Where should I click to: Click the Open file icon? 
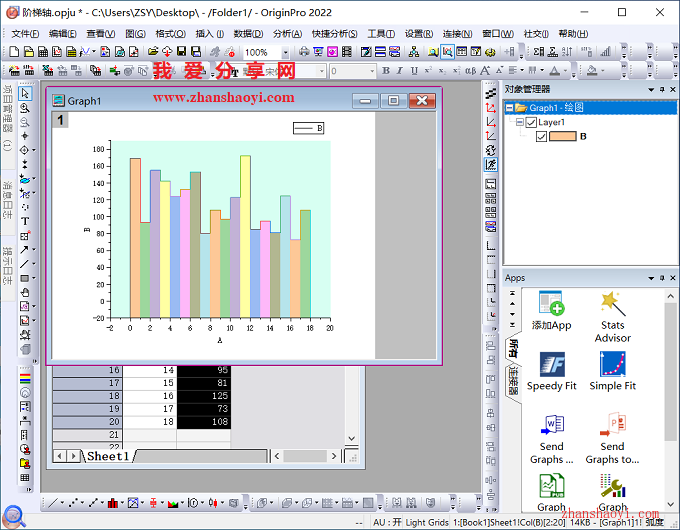coord(153,52)
